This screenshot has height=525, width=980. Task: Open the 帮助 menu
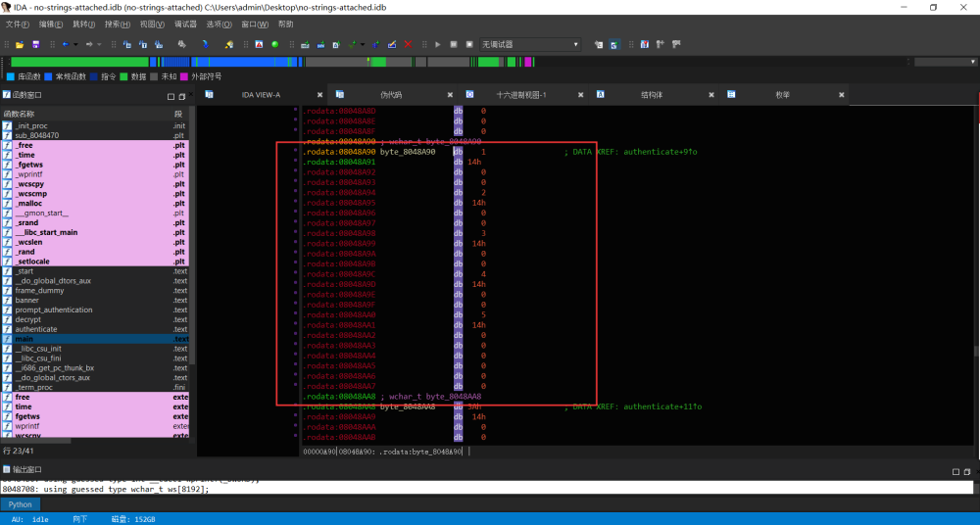click(285, 24)
